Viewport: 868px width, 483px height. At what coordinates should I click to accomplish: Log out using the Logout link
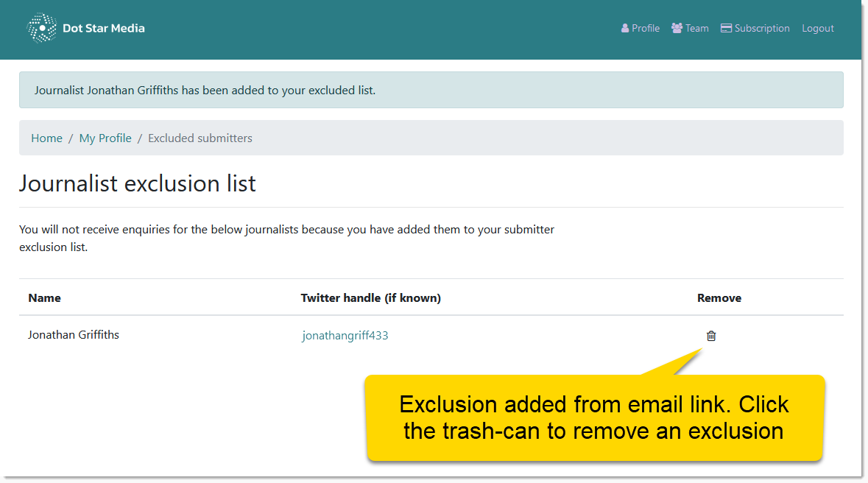(817, 29)
